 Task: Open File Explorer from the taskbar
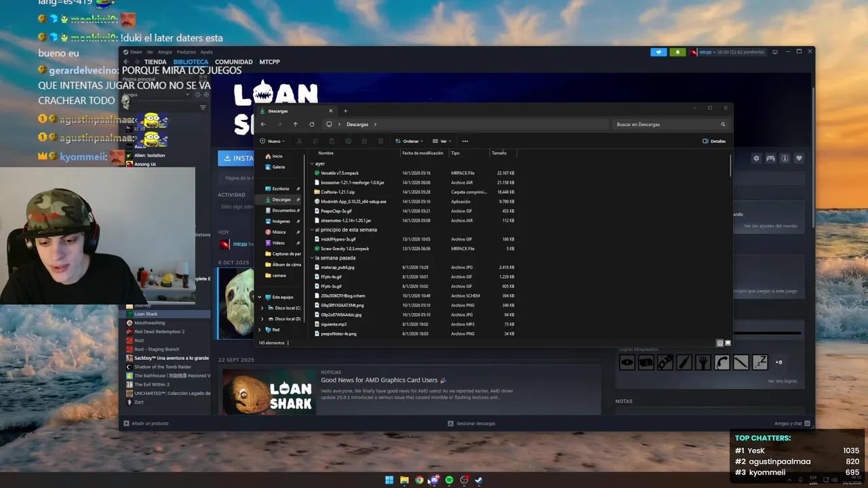[404, 480]
